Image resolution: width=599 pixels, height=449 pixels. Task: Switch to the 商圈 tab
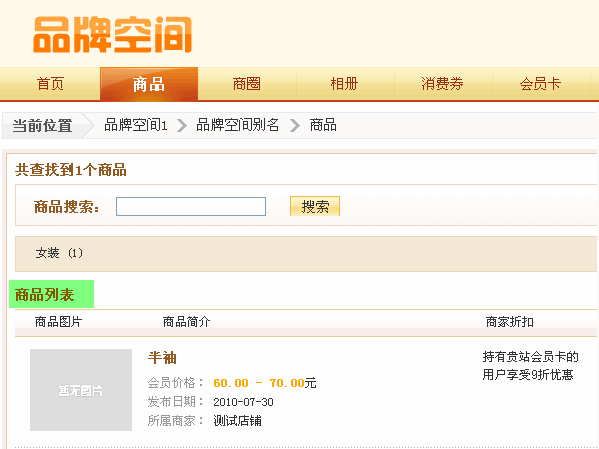pyautogui.click(x=247, y=84)
